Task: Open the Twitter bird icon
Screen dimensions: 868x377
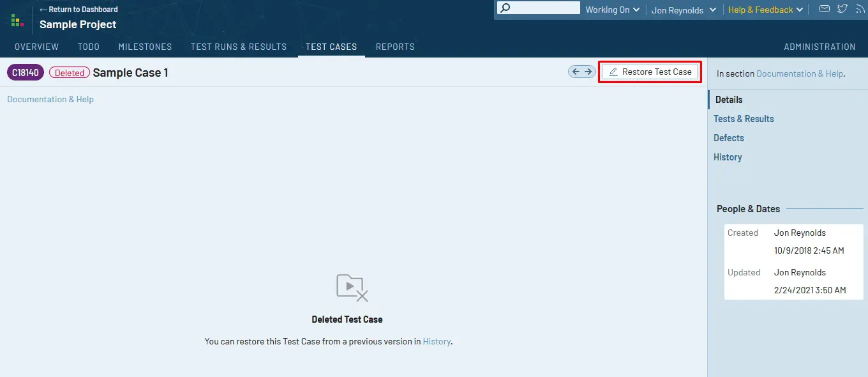Action: tap(842, 9)
